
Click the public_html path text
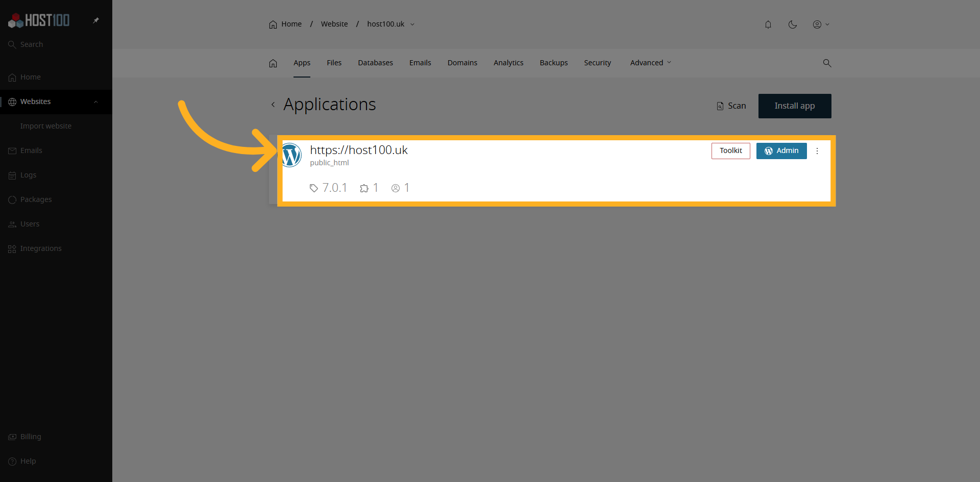click(x=329, y=163)
